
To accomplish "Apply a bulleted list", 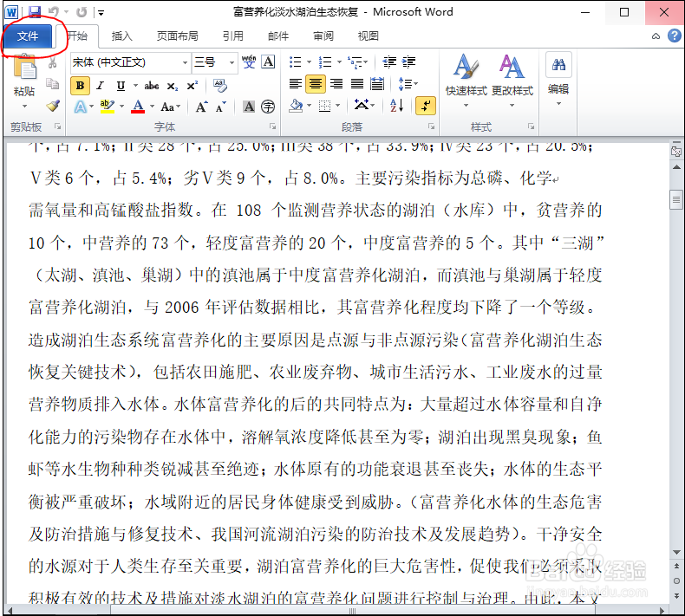I will (x=296, y=62).
